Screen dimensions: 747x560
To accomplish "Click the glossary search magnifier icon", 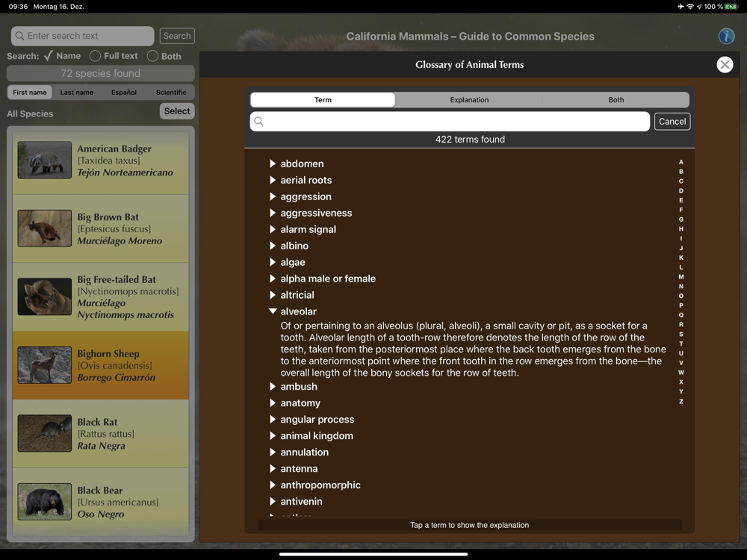I will 258,121.
